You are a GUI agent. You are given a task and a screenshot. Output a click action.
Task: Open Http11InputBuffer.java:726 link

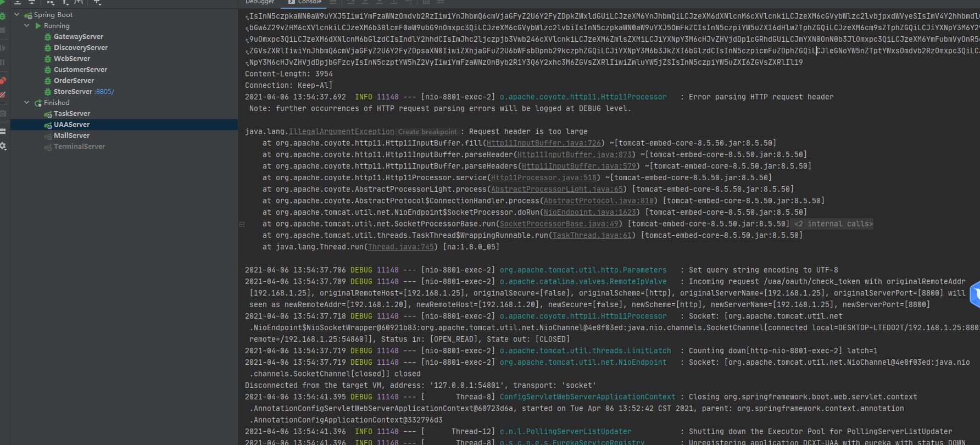click(544, 143)
